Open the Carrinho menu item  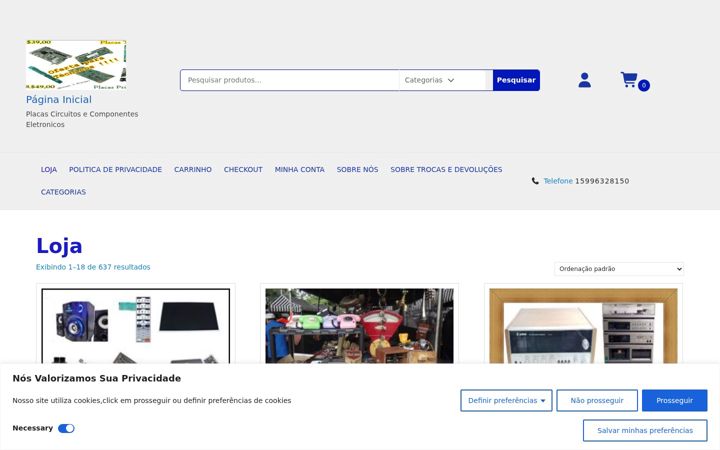click(x=193, y=169)
